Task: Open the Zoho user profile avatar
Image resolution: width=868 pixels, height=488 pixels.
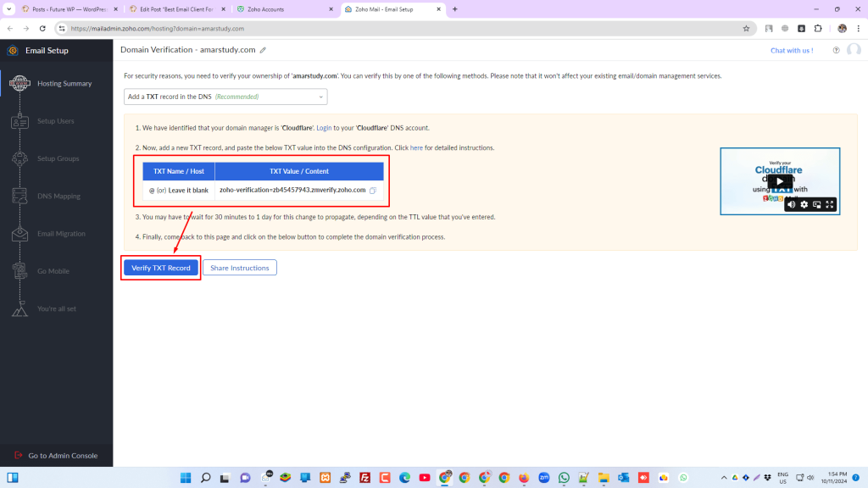Action: [854, 50]
